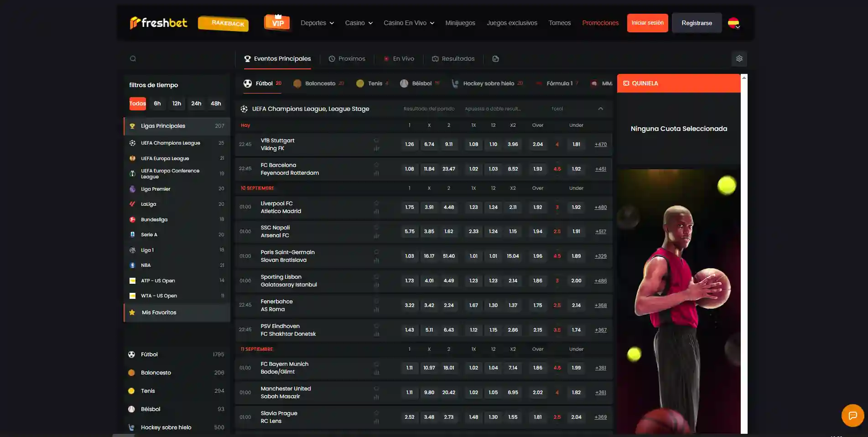Viewport: 868px width, 437px height.
Task: Select the Fórmula 1 icon in the sports strip
Action: (x=539, y=83)
